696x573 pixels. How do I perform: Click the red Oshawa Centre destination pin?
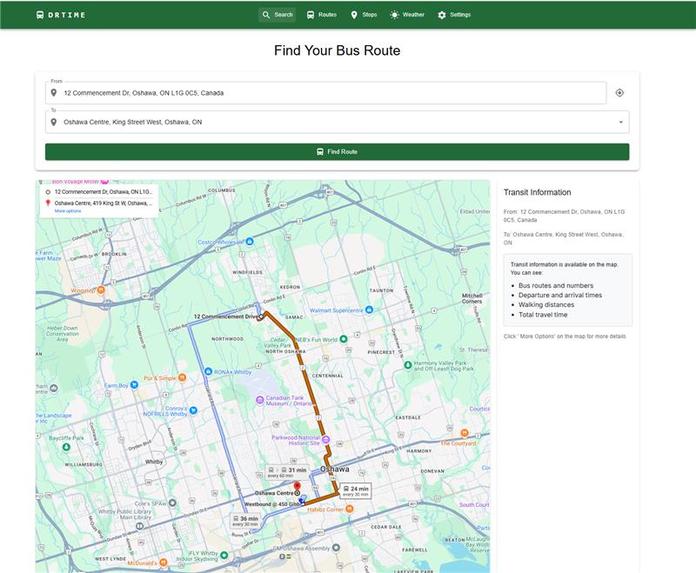(x=297, y=487)
